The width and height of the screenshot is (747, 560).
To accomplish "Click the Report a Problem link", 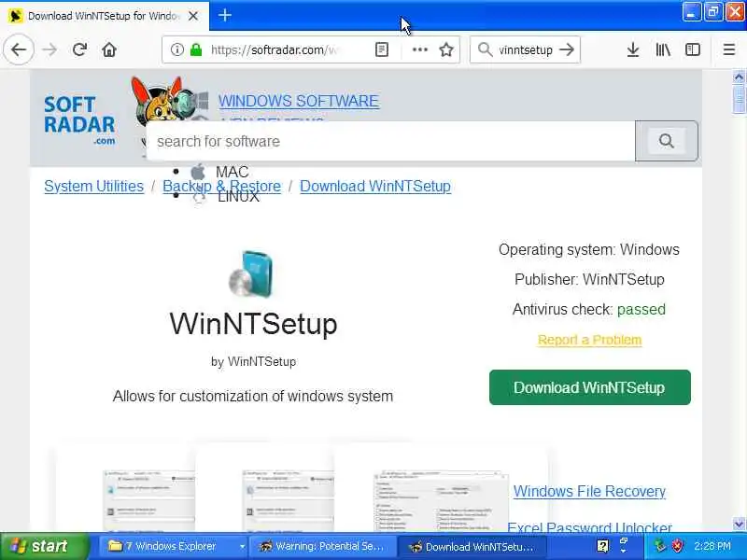I will (x=590, y=340).
